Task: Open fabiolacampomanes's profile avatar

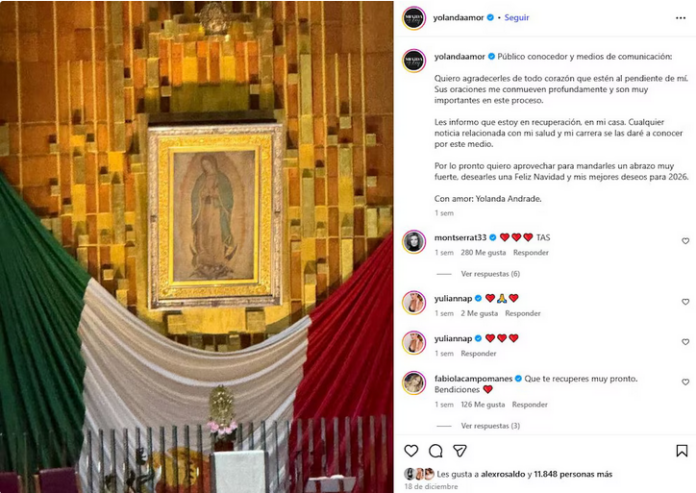Action: pyautogui.click(x=414, y=383)
